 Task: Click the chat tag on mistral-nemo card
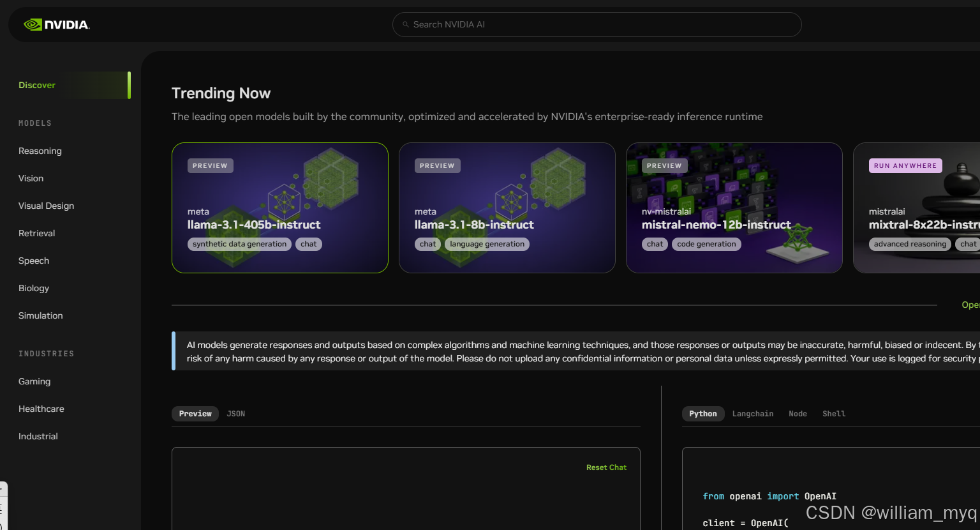coord(655,244)
